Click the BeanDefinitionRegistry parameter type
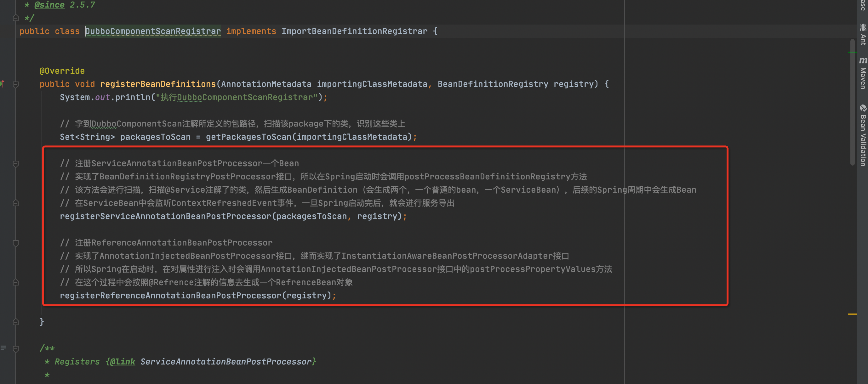This screenshot has width=868, height=384. point(493,84)
